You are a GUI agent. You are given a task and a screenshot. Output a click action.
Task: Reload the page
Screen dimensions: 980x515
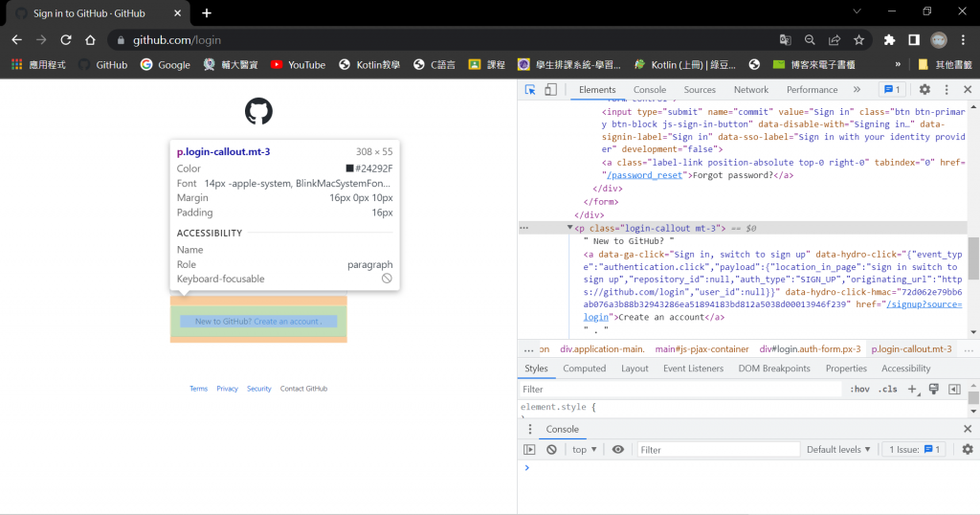tap(66, 40)
